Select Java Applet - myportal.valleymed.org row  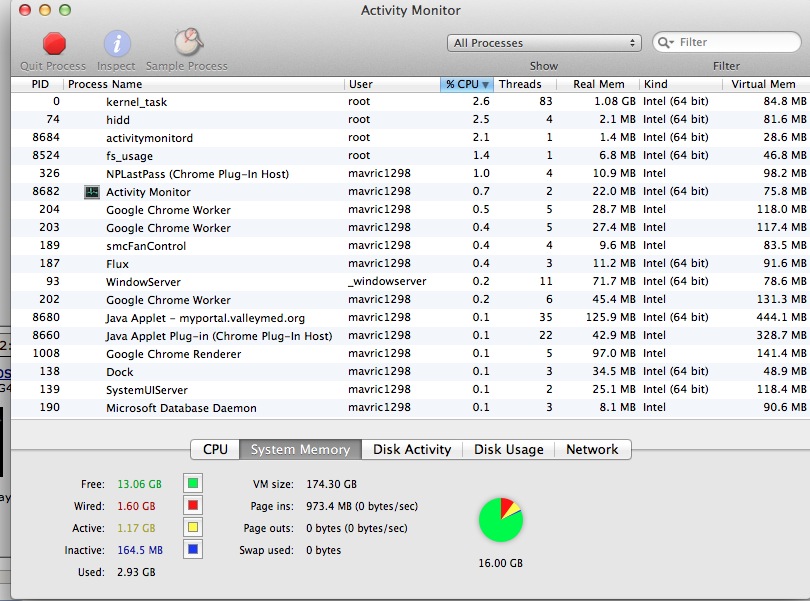coord(411,318)
